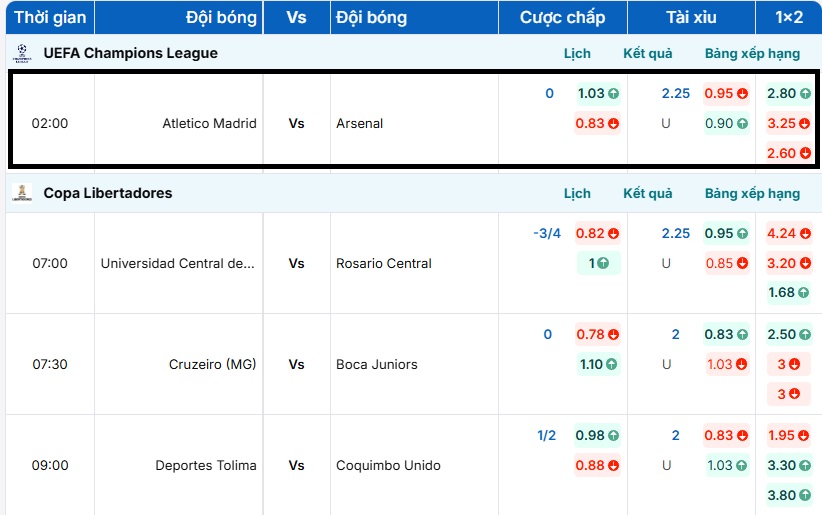Select Atletico Madrid 1×2 odds 2.80
Viewport: 822px width, 515px height.
(789, 93)
